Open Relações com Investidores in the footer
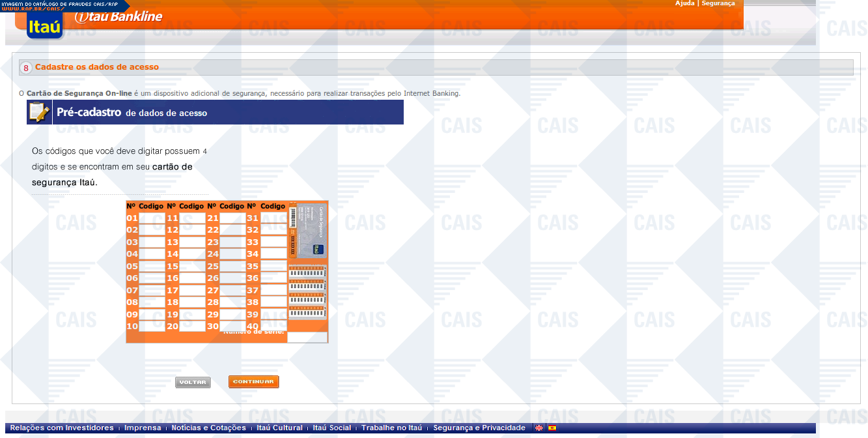Image resolution: width=868 pixels, height=438 pixels. (61, 428)
